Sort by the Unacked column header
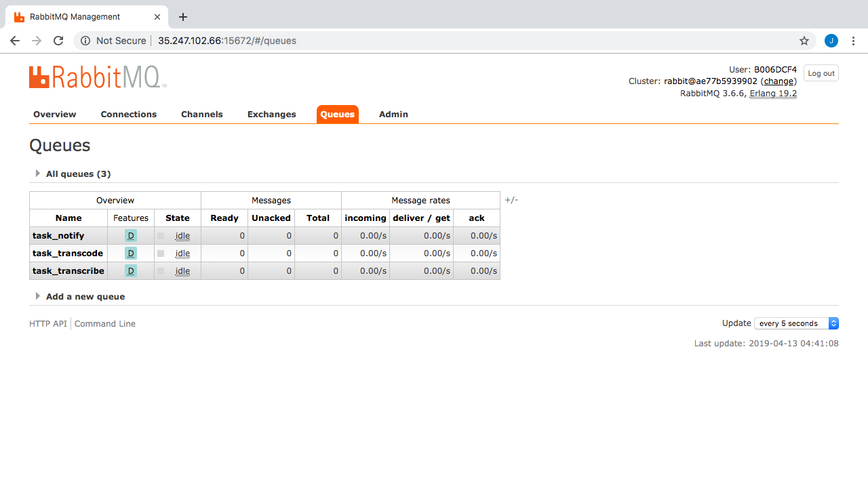Screen dimensions: 868x488 tap(271, 218)
